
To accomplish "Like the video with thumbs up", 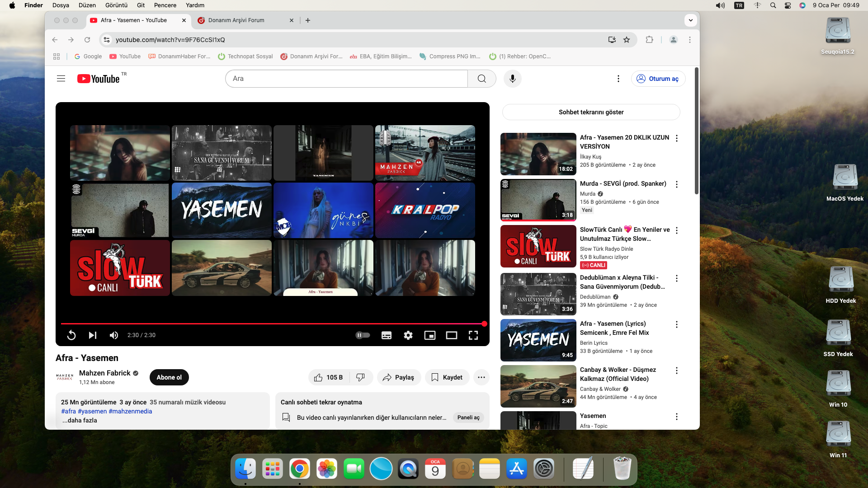I will 329,377.
